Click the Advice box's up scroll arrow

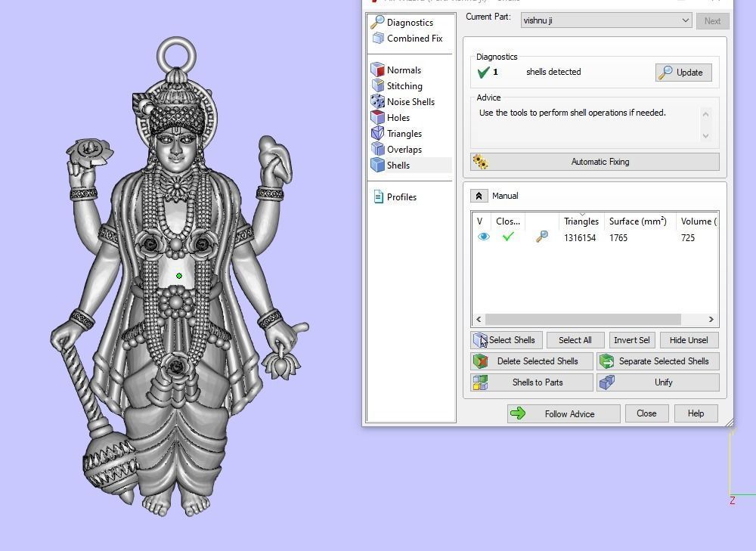[705, 114]
